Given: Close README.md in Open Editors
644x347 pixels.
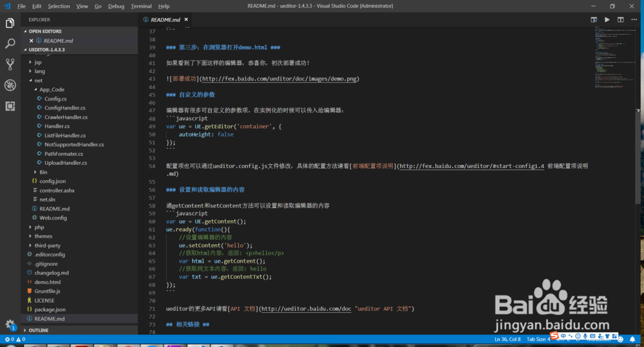Looking at the screenshot, I should pos(31,41).
